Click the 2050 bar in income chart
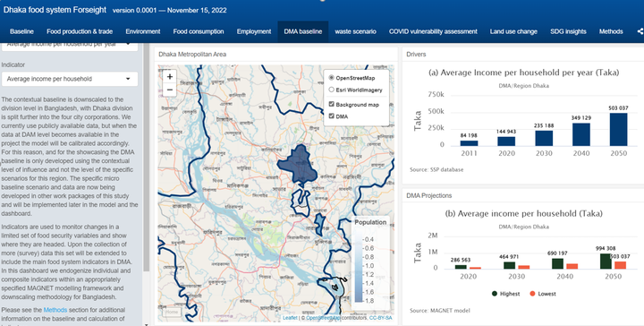The height and width of the screenshot is (326, 644). pyautogui.click(x=619, y=129)
